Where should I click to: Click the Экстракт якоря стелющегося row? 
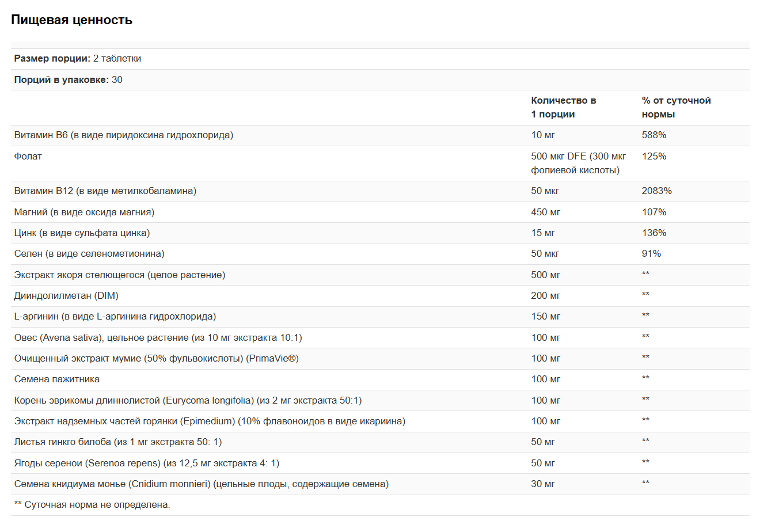click(x=380, y=275)
